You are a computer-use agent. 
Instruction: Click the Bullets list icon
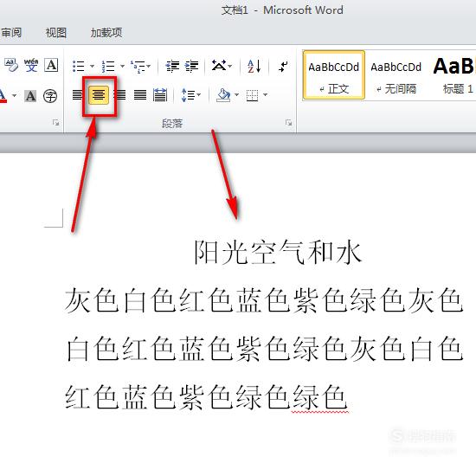click(78, 66)
